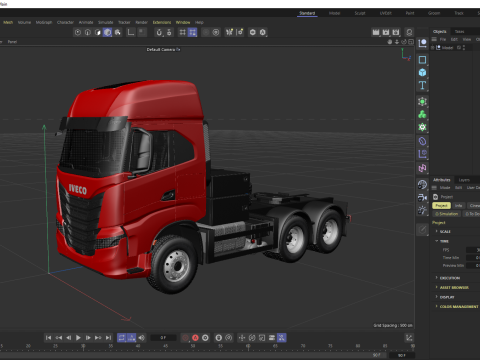Open the Objects panel hamburger menu
480x360 pixels.
pyautogui.click(x=434, y=39)
